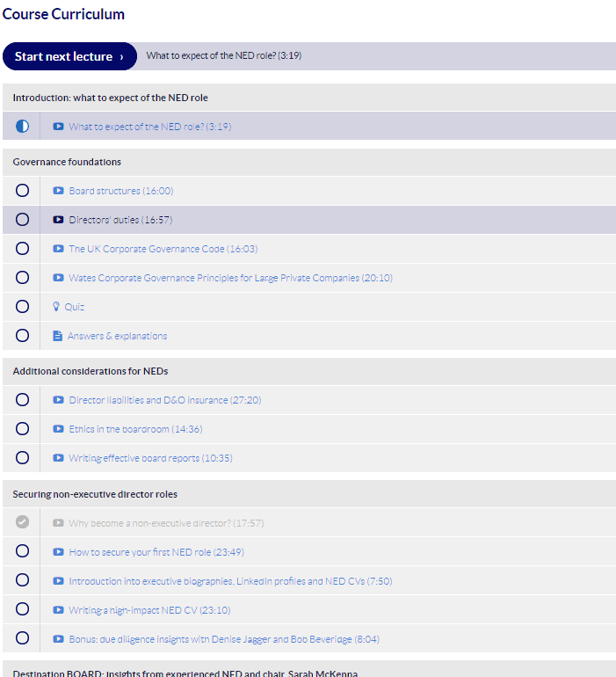Image resolution: width=616 pixels, height=677 pixels.
Task: Toggle completion circle for UK Corporate Governance Code
Action: tap(23, 248)
